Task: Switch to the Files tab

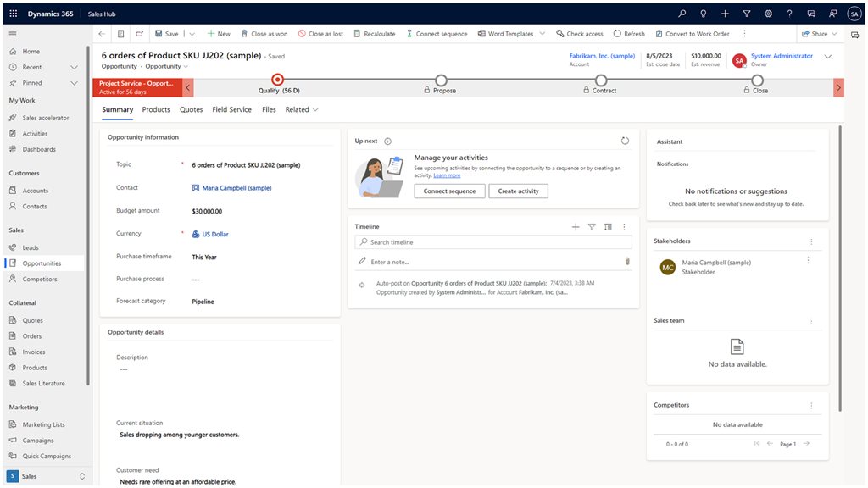Action: click(x=269, y=109)
